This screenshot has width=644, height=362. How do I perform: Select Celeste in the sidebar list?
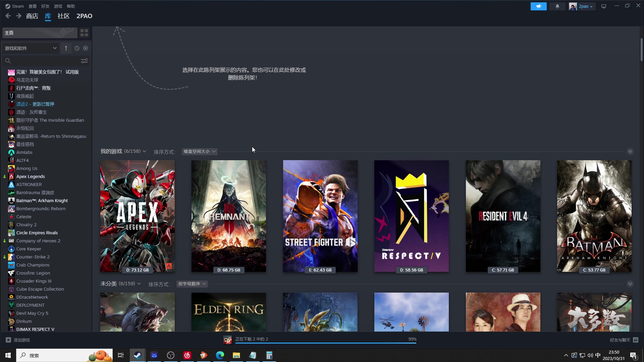tap(24, 217)
